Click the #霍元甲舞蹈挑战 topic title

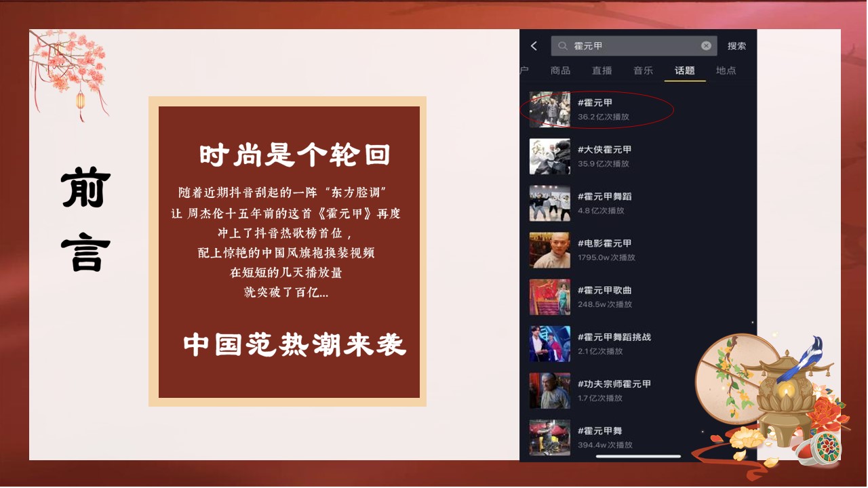614,337
